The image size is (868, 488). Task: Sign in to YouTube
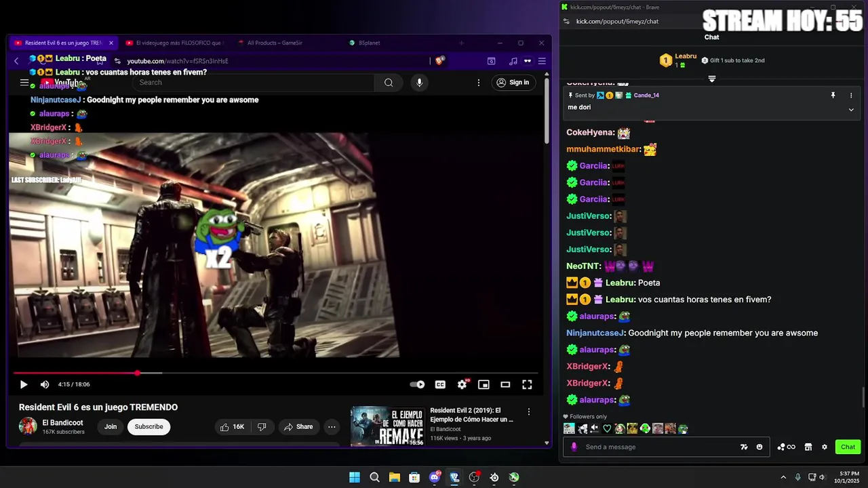[513, 83]
